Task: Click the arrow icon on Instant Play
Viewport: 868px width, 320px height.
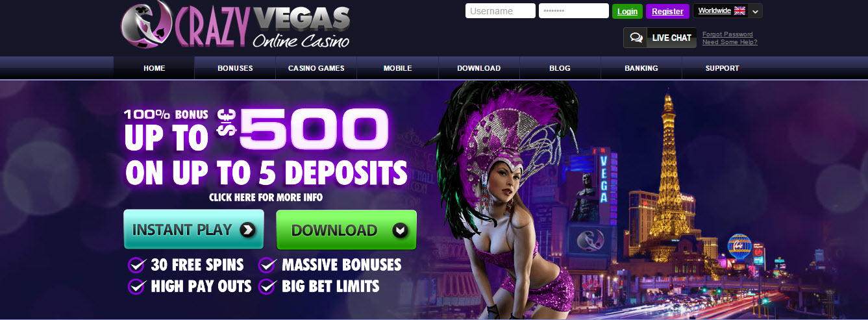Action: tap(247, 230)
